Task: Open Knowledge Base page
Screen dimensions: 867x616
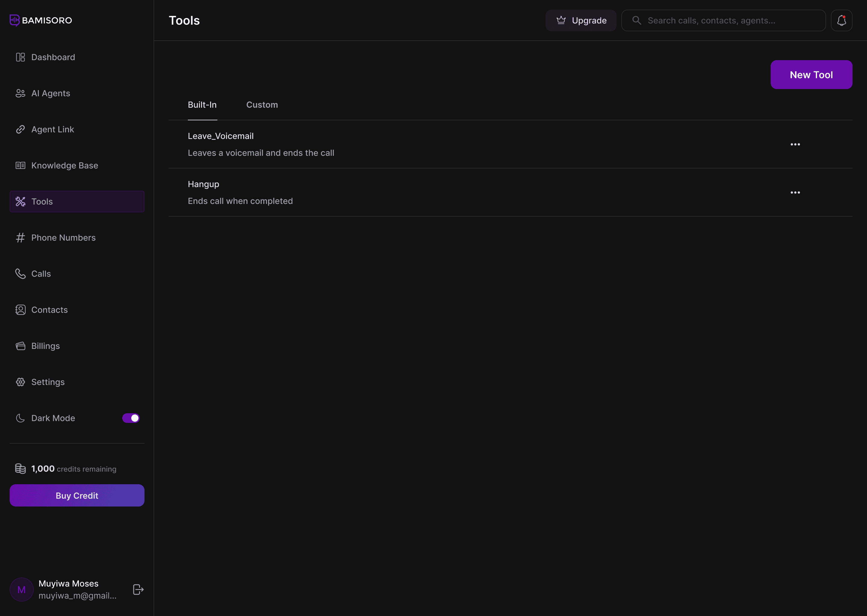Action: click(x=64, y=165)
